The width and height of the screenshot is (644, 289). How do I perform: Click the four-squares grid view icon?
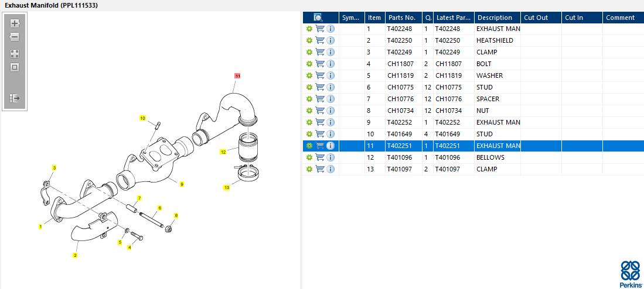[x=15, y=53]
